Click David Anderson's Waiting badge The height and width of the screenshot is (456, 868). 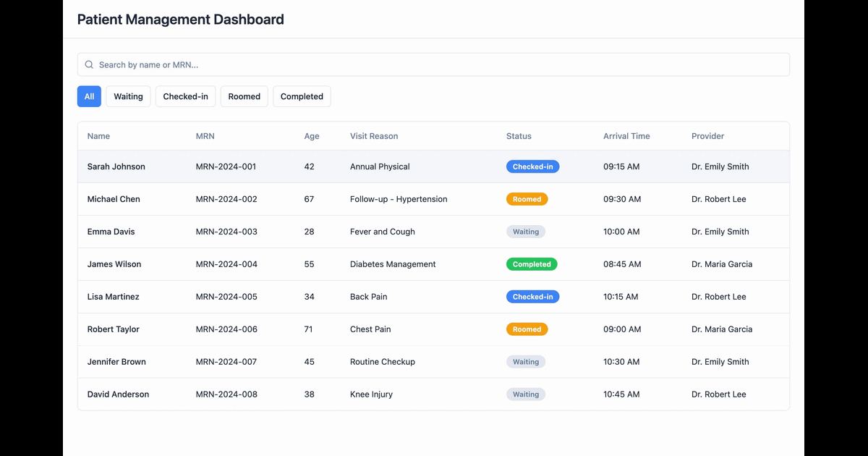point(526,394)
